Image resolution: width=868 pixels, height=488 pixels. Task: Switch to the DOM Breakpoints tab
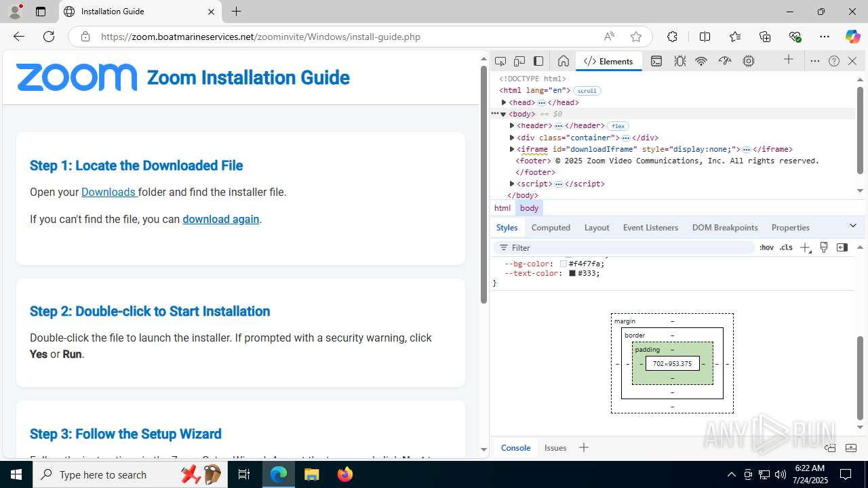click(x=725, y=228)
